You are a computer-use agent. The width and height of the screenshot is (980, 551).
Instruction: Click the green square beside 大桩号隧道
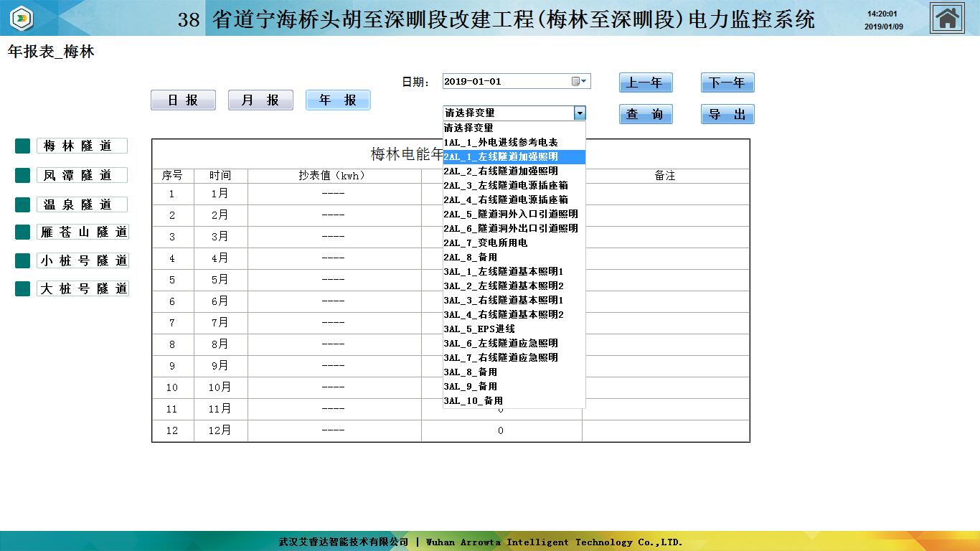pos(23,289)
